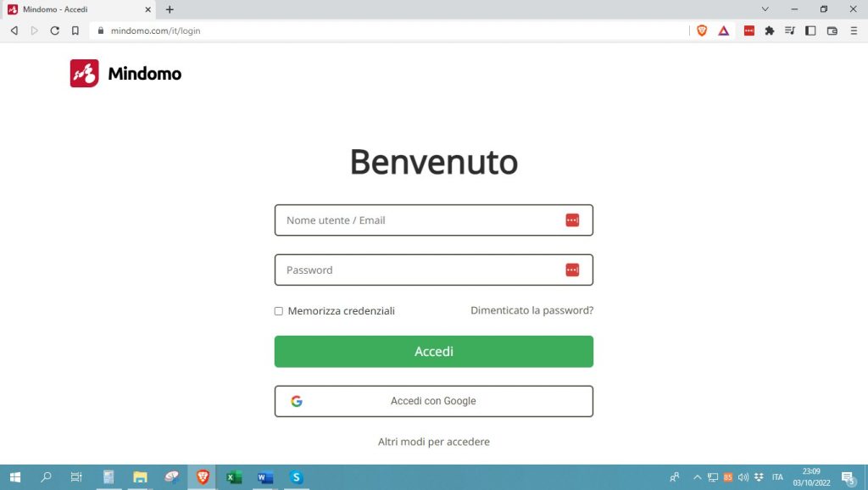The width and height of the screenshot is (868, 490).
Task: Open Brave Rewards with the triangle icon
Action: click(x=723, y=30)
